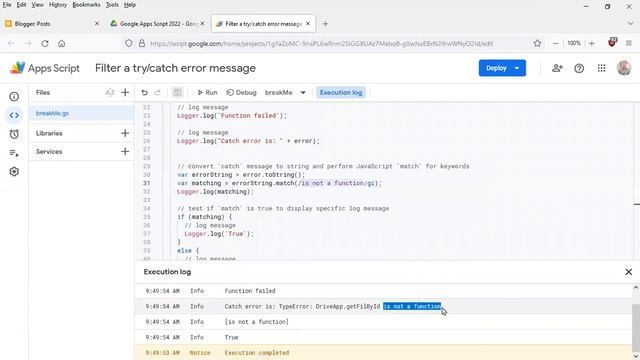The height and width of the screenshot is (360, 640).
Task: Open the File menu
Action: (x=7, y=5)
